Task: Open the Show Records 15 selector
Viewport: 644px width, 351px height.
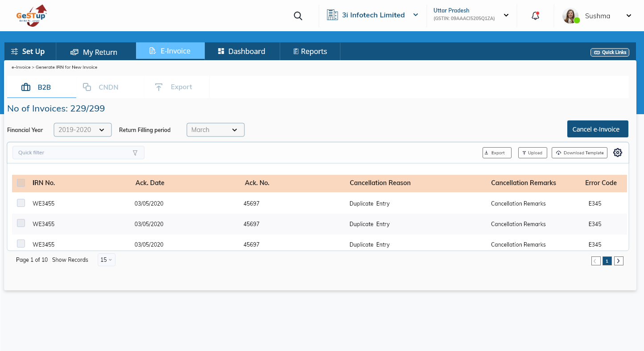Action: click(x=106, y=260)
